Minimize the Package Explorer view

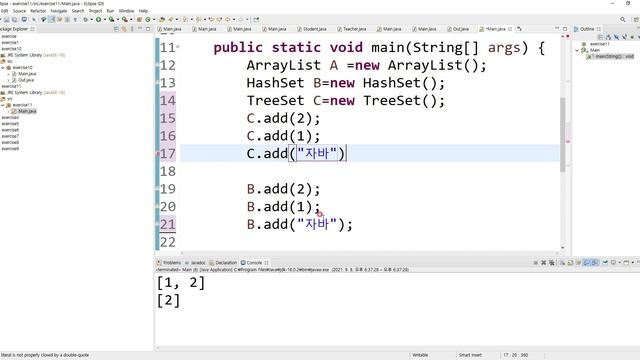tap(140, 29)
